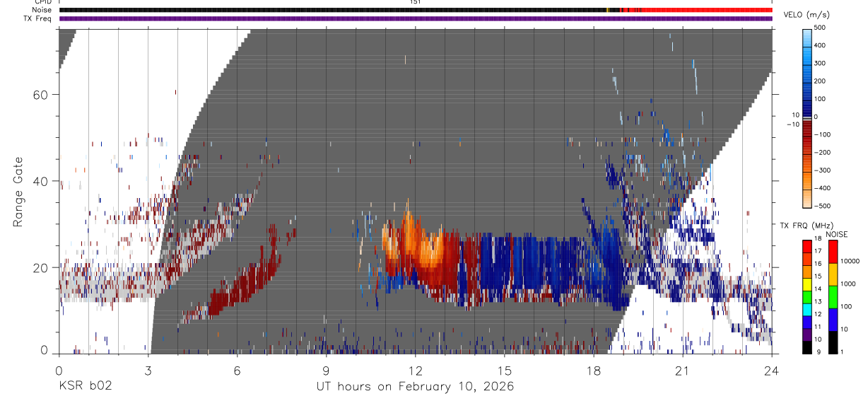Pick the blue swatch in NOISE legend
Screen dimensions: 868x401
tap(832, 319)
